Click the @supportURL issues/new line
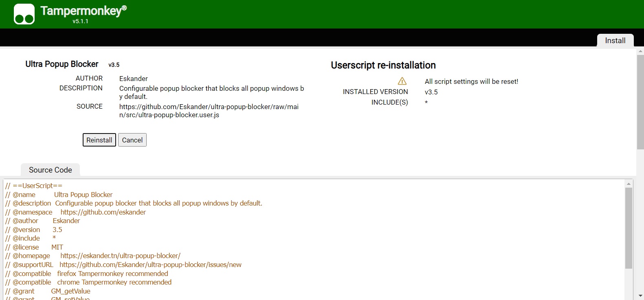 [123, 265]
